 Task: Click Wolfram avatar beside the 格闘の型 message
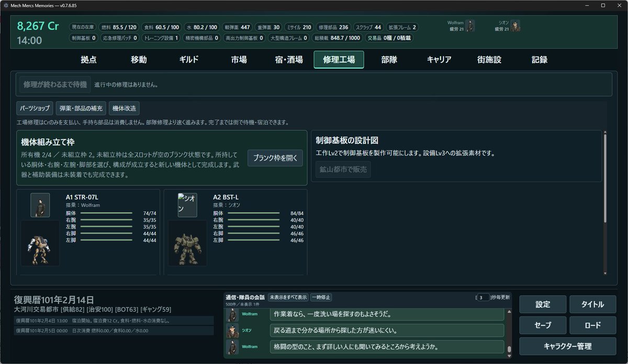tap(232, 347)
